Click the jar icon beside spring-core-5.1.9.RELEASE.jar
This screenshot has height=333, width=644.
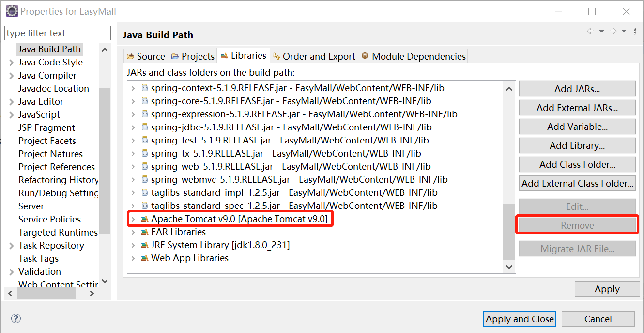click(x=145, y=101)
